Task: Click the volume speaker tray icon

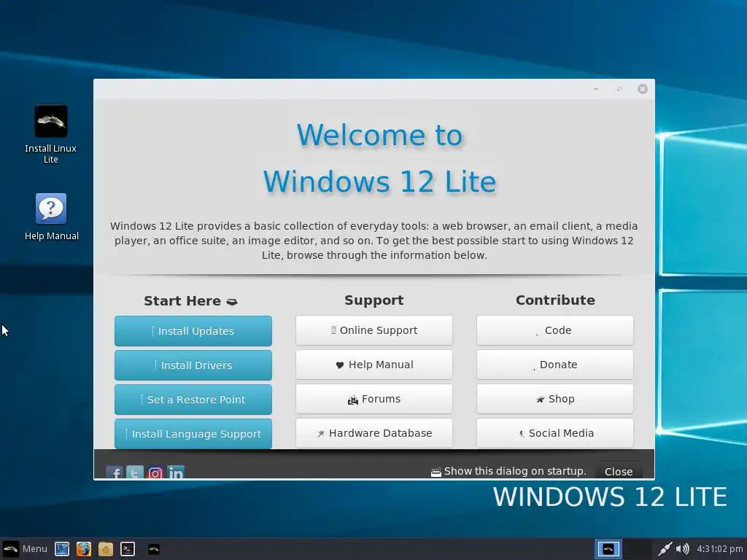Action: (x=682, y=549)
